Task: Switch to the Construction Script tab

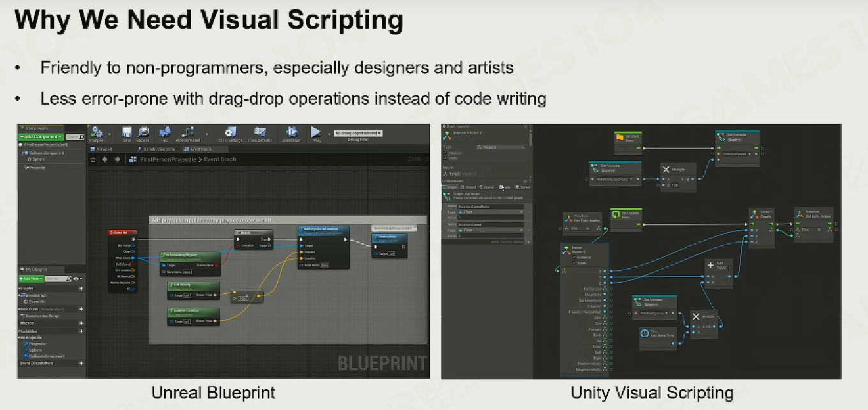Action: [x=156, y=149]
